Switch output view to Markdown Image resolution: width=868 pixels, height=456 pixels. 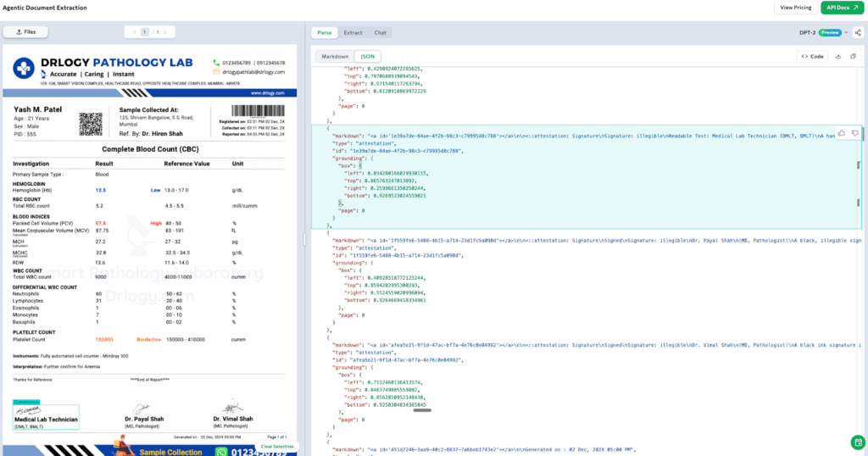click(335, 57)
